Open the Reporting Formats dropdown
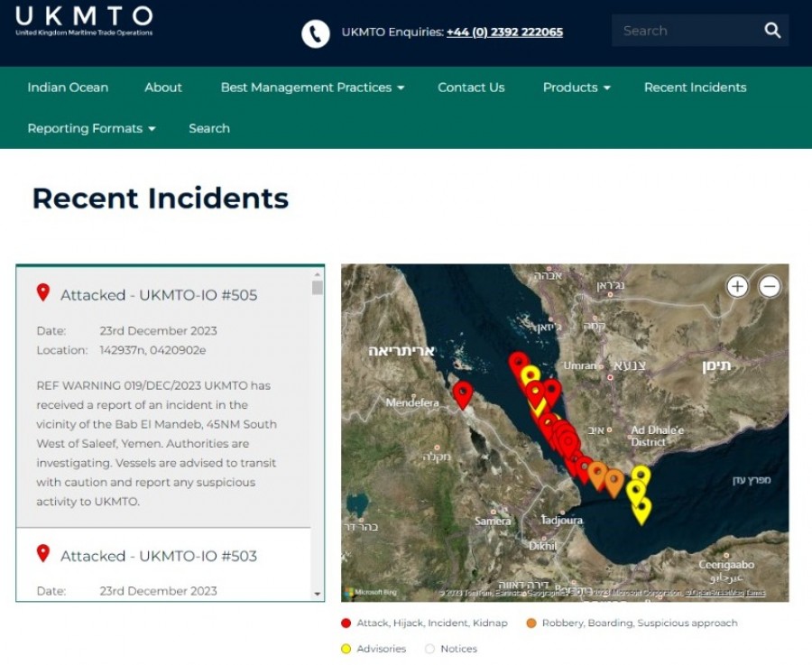812x665 pixels. click(x=91, y=128)
